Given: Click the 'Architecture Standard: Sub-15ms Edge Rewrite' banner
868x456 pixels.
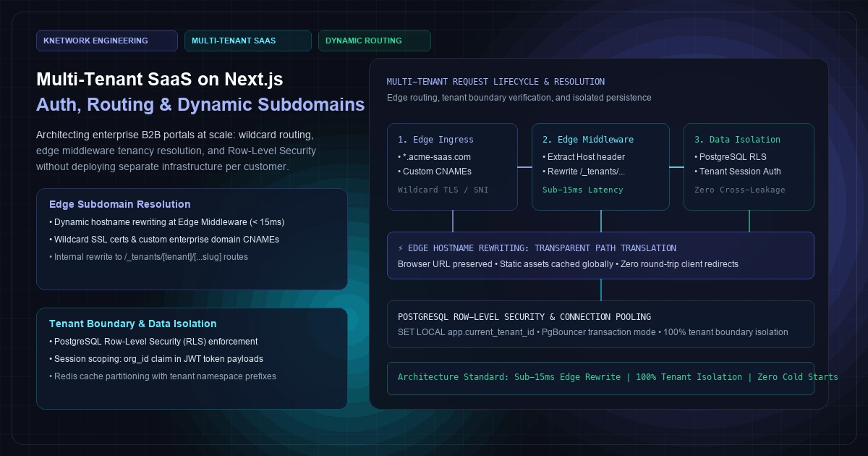Looking at the screenshot, I should click(600, 379).
